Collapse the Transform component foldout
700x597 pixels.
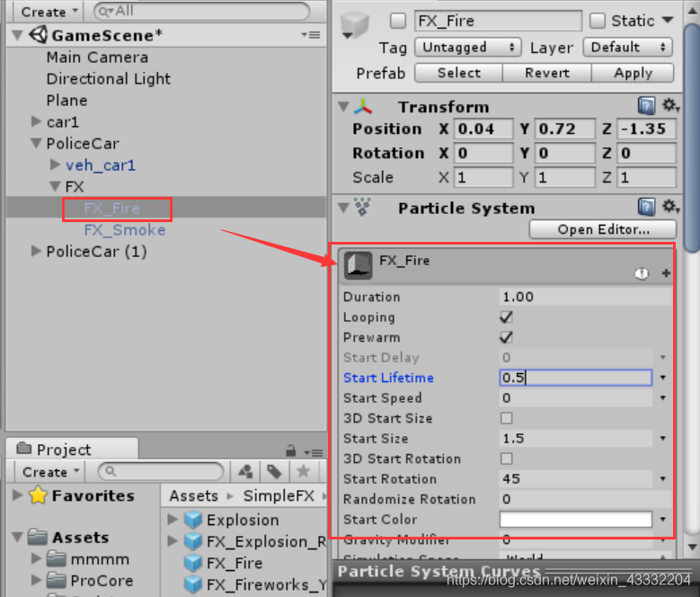click(x=343, y=107)
